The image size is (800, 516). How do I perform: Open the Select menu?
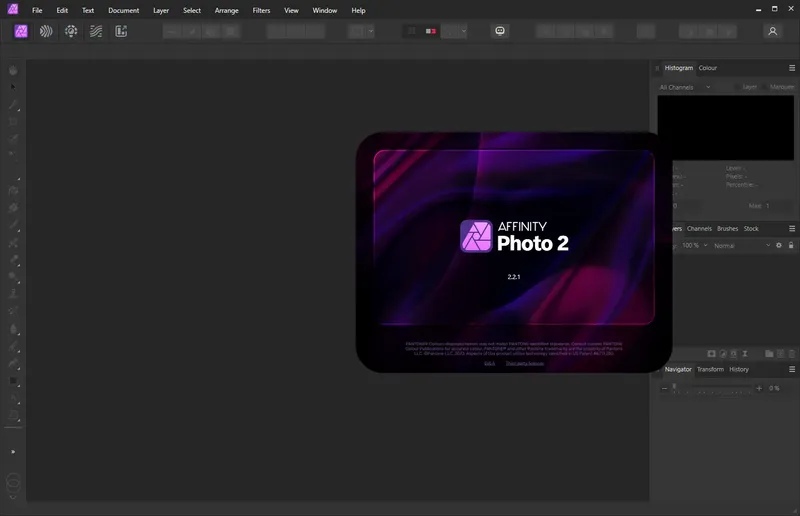click(192, 10)
